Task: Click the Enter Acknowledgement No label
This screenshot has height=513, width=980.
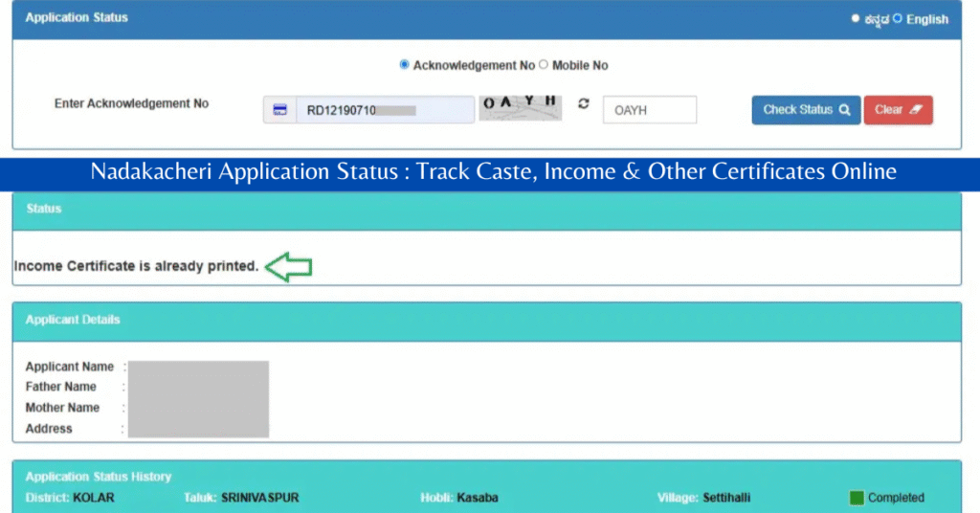Action: click(x=131, y=103)
